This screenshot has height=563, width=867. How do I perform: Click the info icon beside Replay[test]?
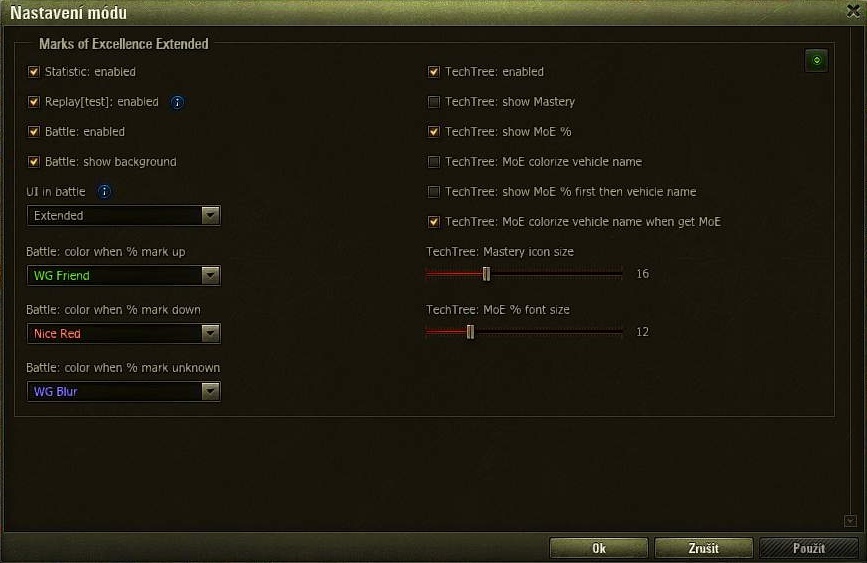pos(177,102)
